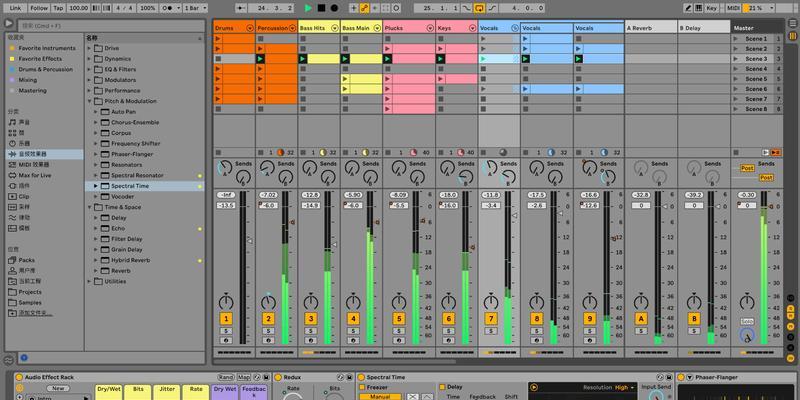Viewport: 800px width, 400px height.
Task: Open the 1 Bar quantization dropdown
Action: [195, 8]
